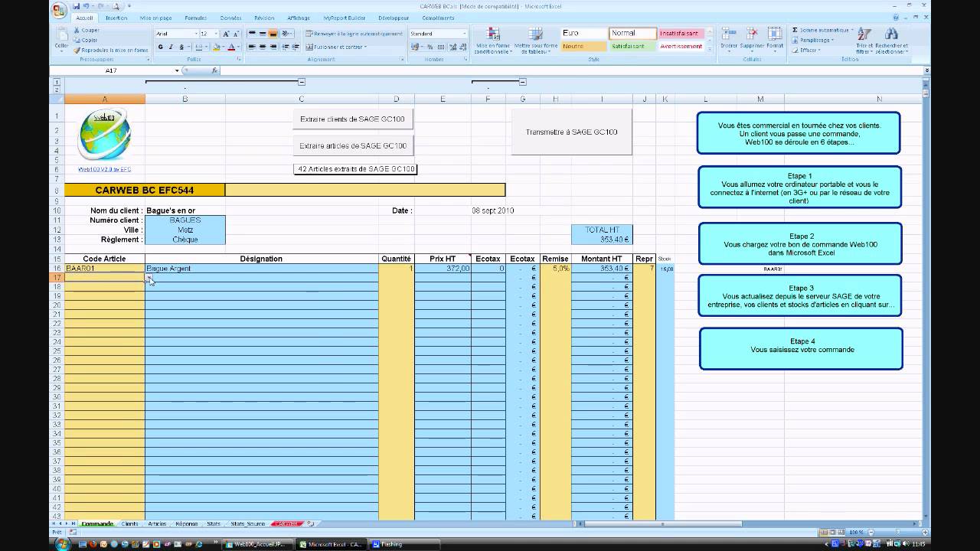Screen dimensions: 980x551
Task: Select cell BAAR01 in Code Article
Action: click(104, 269)
